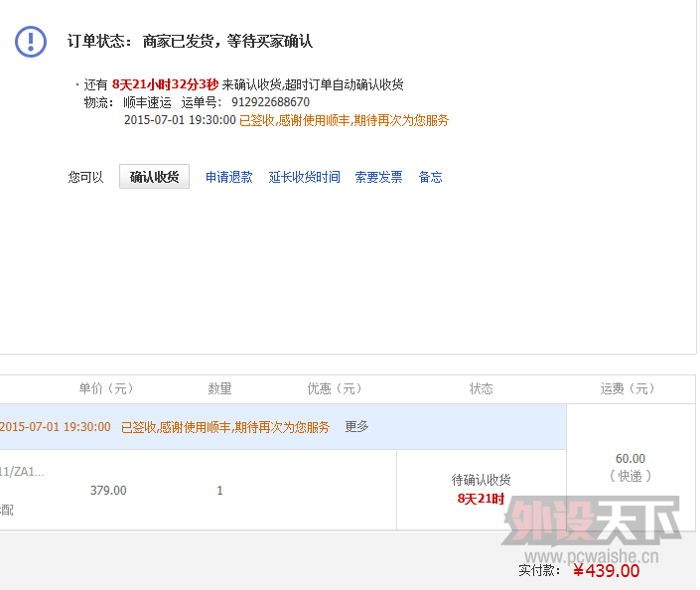700x590 pixels.
Task: Select tracking number 912922688670
Action: point(270,102)
